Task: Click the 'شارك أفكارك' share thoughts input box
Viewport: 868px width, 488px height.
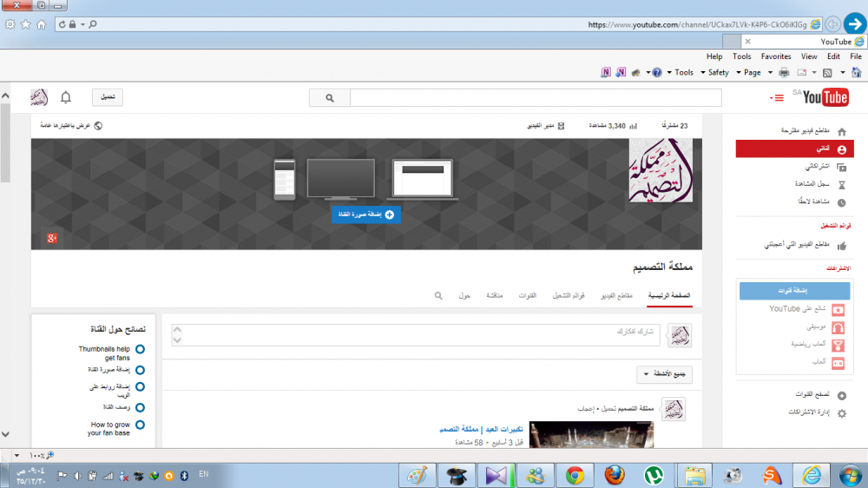Action: (x=417, y=336)
